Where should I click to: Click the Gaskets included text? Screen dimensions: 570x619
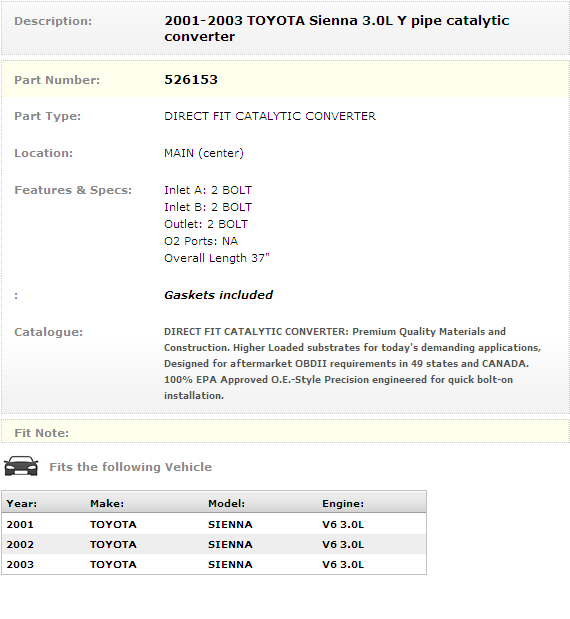[x=218, y=295]
